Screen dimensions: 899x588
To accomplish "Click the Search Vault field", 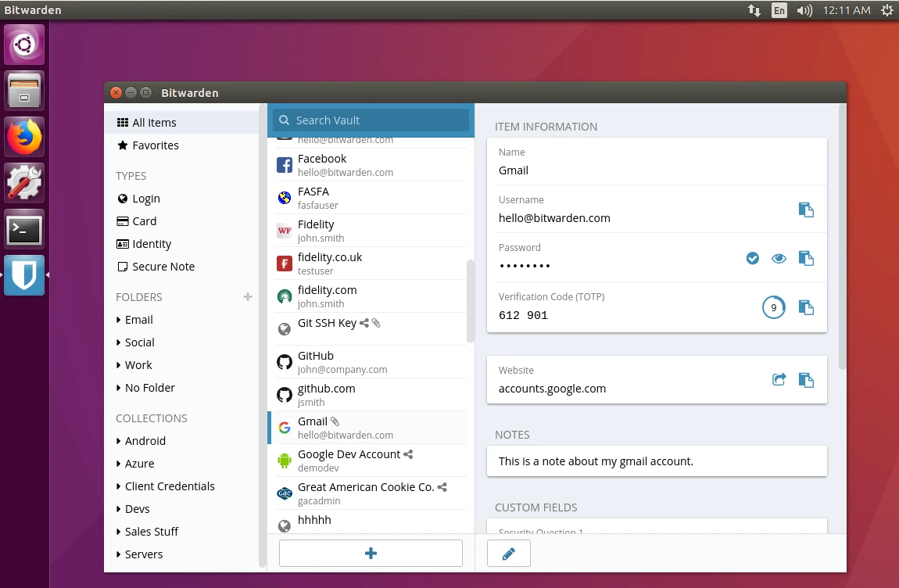I will [371, 120].
